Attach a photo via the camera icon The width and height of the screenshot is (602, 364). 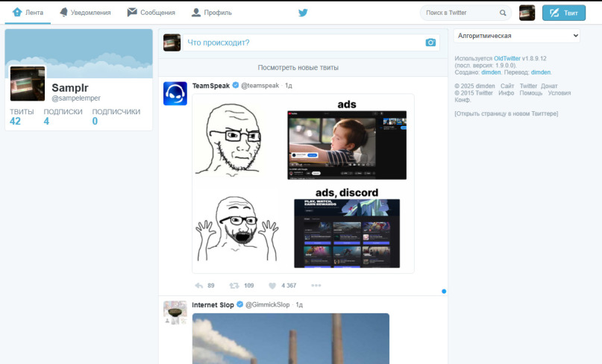(430, 43)
